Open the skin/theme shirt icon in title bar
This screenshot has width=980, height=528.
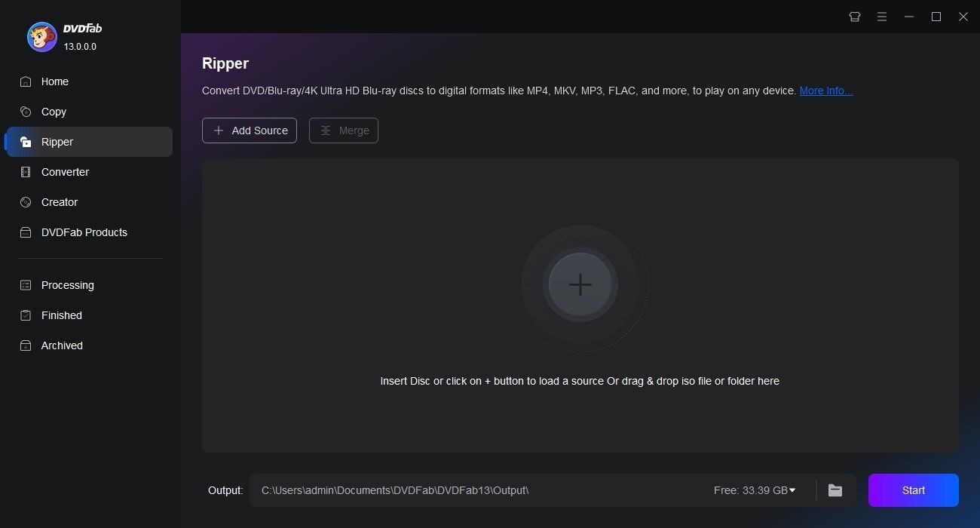(854, 17)
